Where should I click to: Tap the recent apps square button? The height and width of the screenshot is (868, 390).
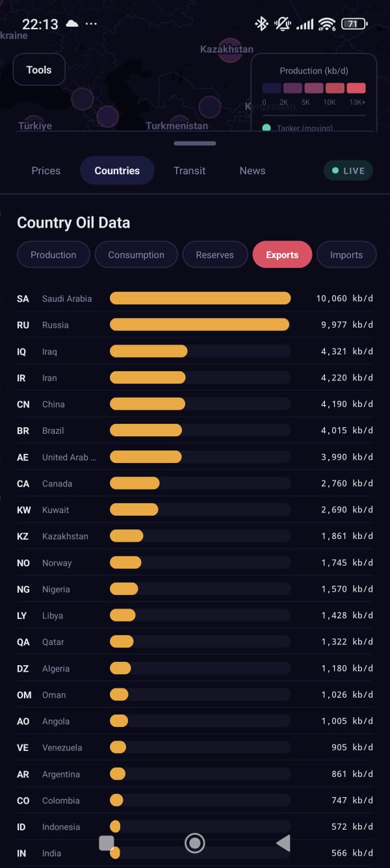point(107,843)
